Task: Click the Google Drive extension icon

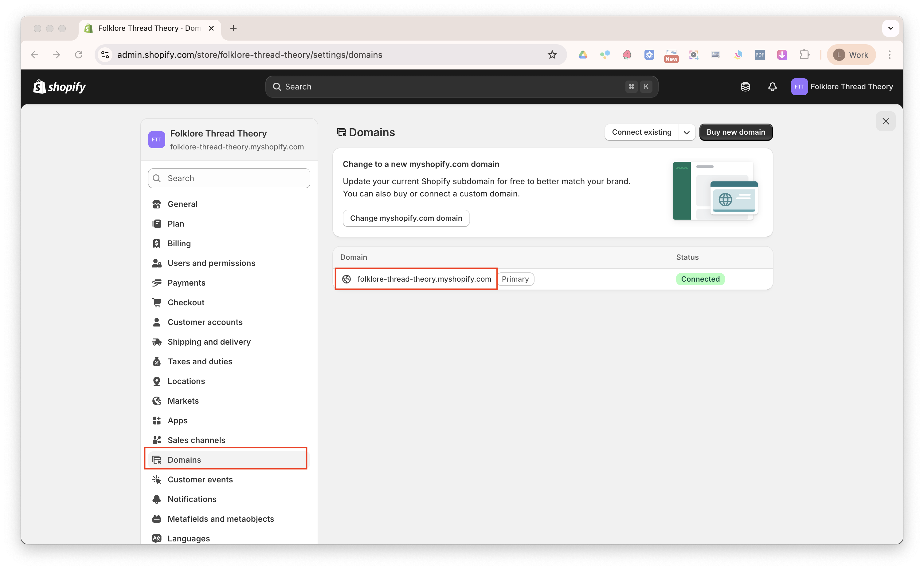Action: [x=583, y=55]
